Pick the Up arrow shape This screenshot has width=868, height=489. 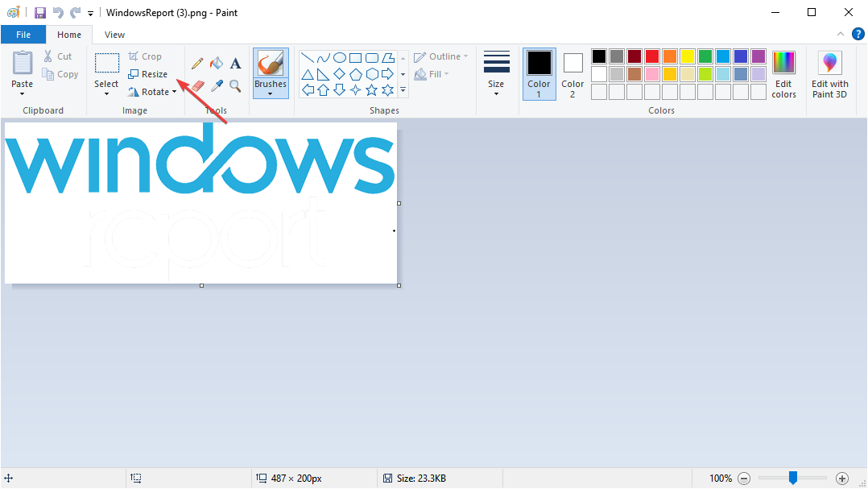pyautogui.click(x=324, y=89)
